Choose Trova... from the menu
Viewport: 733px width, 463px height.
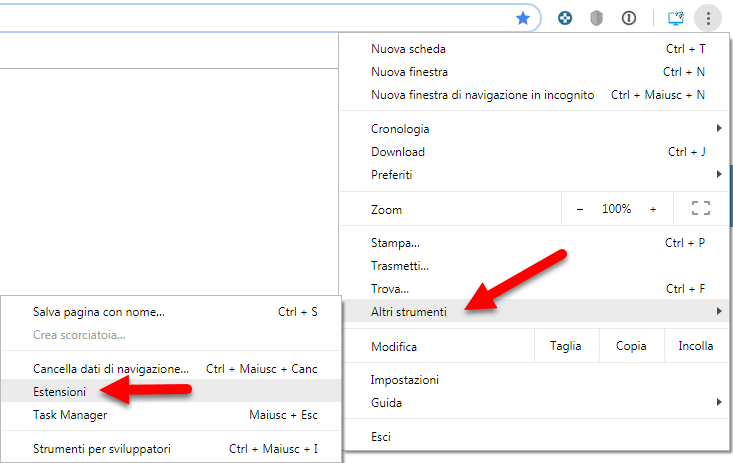point(534,289)
